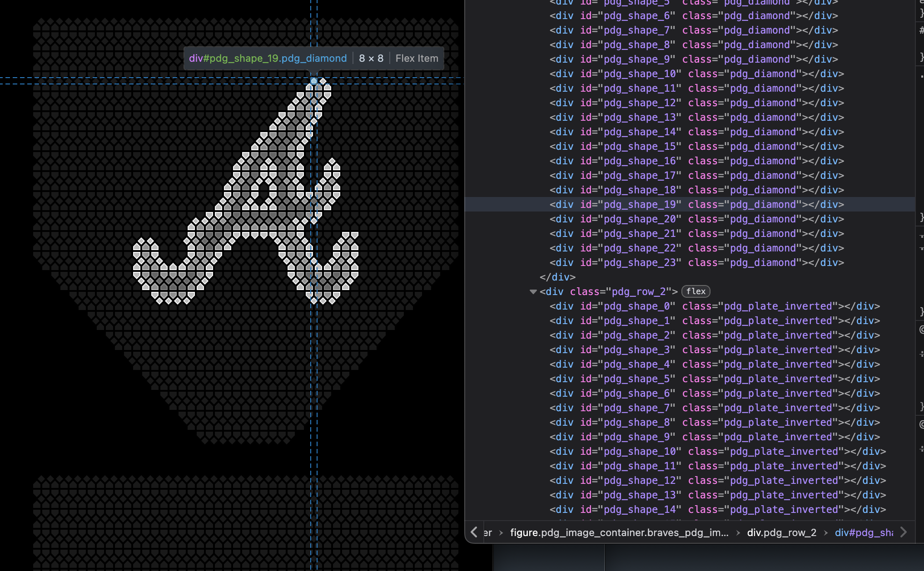Viewport: 924px width, 571px height.
Task: Select pdg_shape_4 pdg_plate_inverted row
Action: click(x=690, y=364)
